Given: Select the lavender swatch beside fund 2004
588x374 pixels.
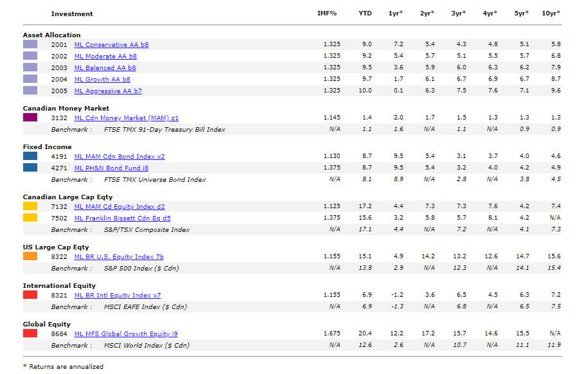Looking at the screenshot, I should click(x=30, y=79).
